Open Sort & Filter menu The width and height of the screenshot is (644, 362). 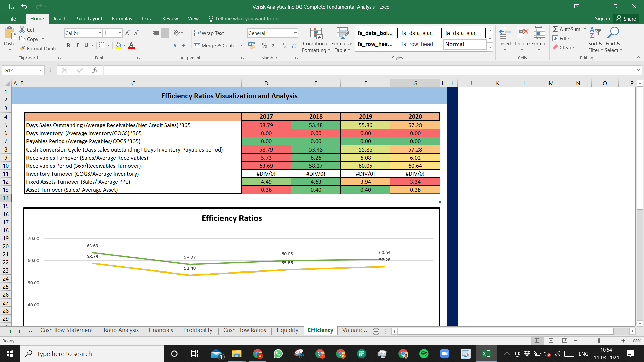pos(595,40)
